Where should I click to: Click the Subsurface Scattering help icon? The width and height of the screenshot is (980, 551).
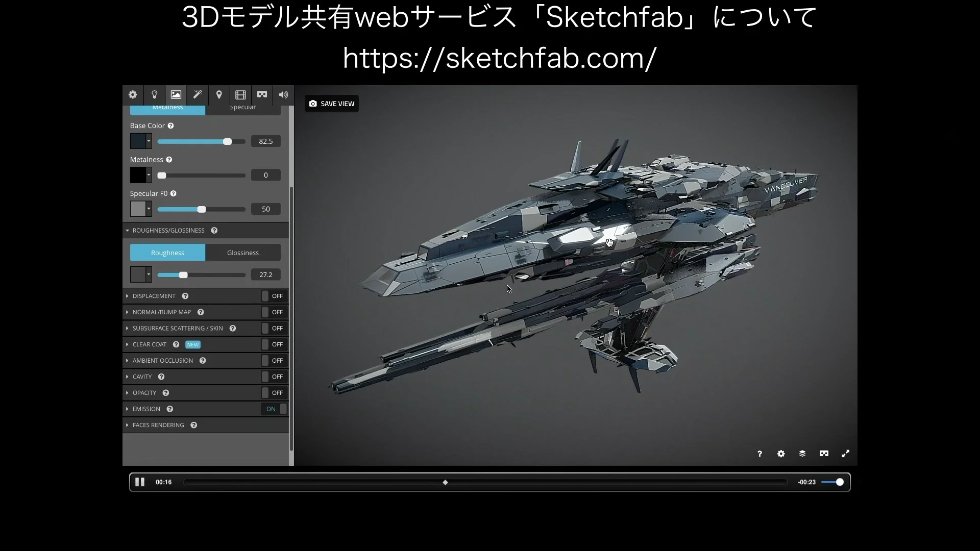pyautogui.click(x=233, y=329)
